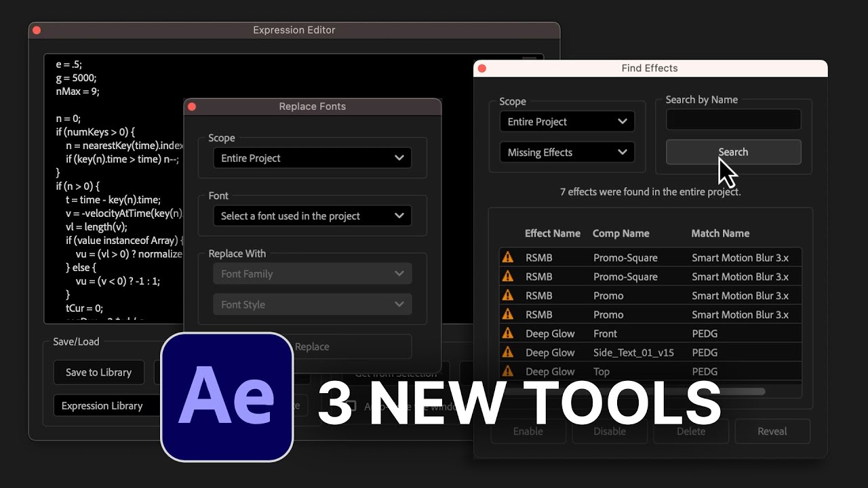Click the Comp Name column header

pos(620,233)
